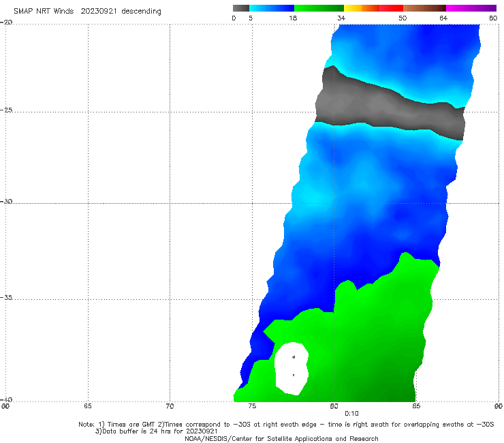This screenshot has width=504, height=443.
Task: Click the 'NOAA/NESDIS/Center for Satellite Applications' credit line
Action: coord(281,438)
